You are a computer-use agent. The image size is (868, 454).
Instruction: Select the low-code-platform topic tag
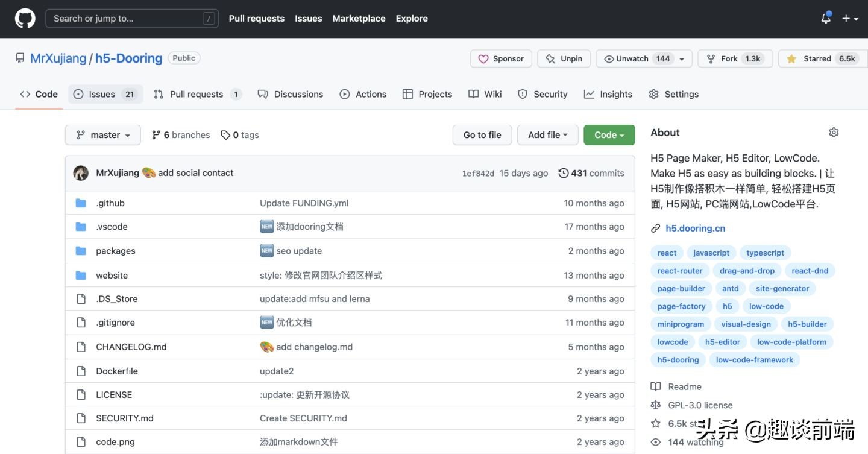click(x=791, y=342)
